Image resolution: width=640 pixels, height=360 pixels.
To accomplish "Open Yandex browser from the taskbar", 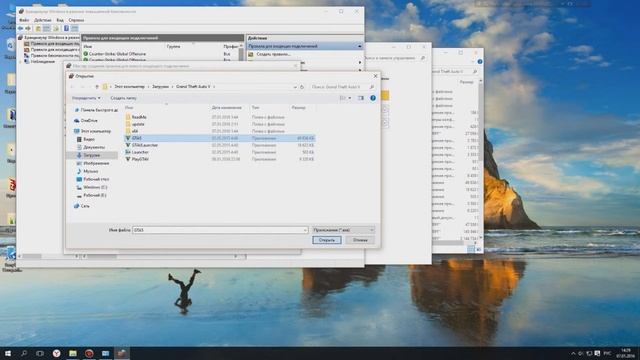I will (x=56, y=353).
